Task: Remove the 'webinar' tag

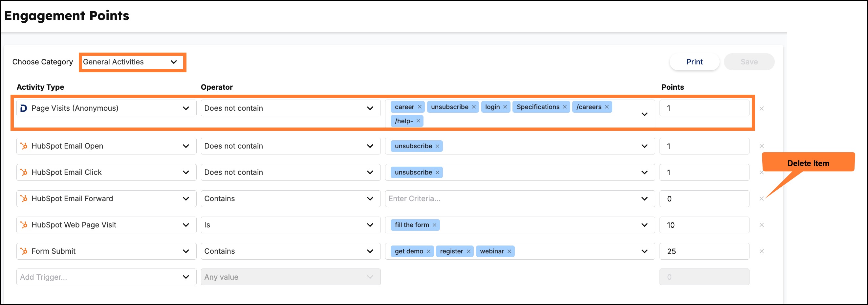Action: pos(510,251)
